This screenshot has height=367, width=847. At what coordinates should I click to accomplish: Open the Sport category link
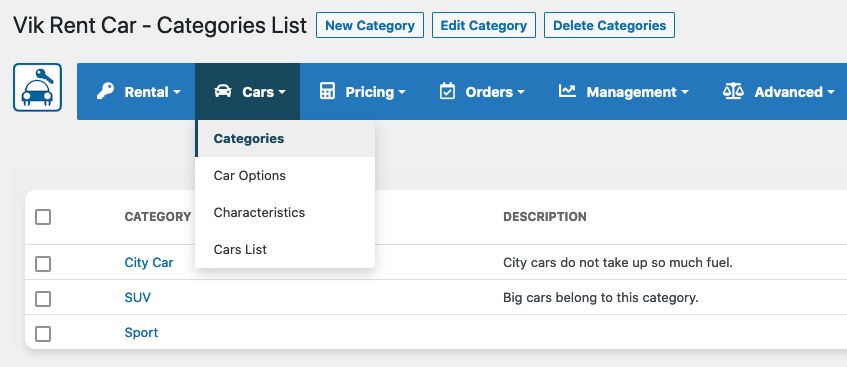coord(142,332)
